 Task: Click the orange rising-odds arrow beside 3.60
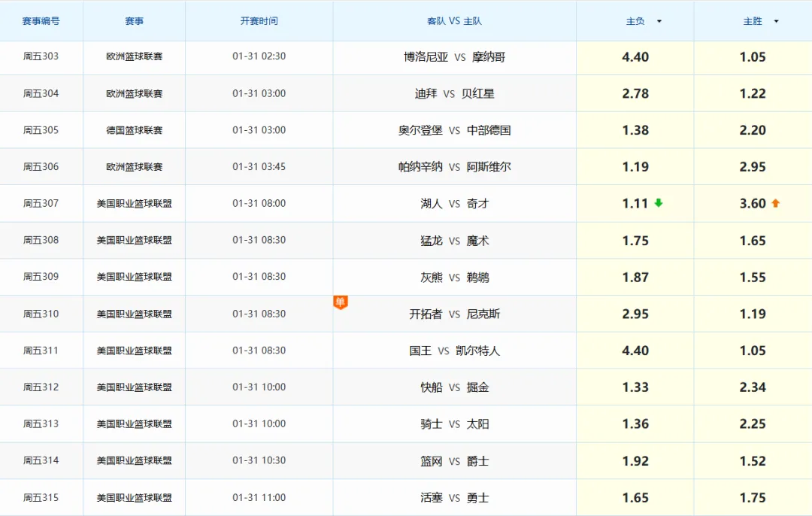776,204
